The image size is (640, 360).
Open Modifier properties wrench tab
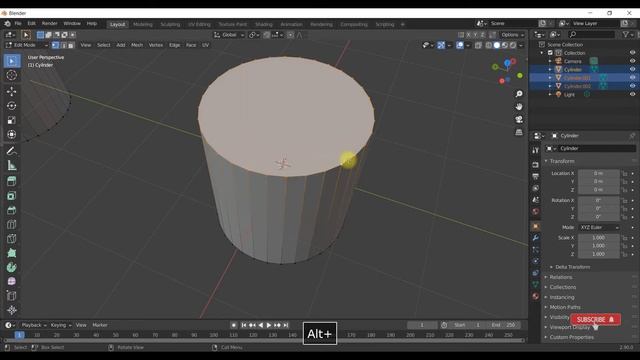(x=536, y=238)
